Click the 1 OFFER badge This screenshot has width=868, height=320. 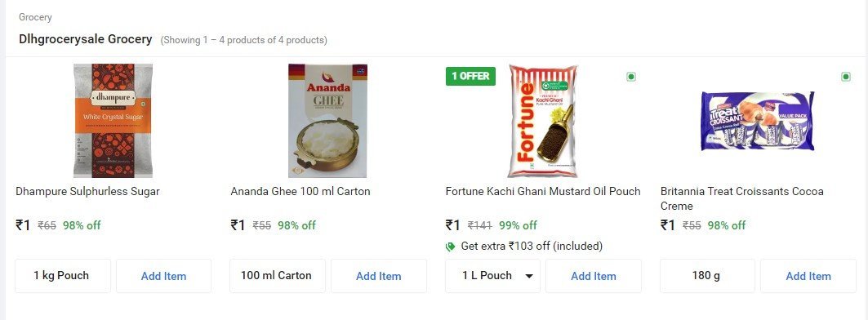click(x=470, y=77)
